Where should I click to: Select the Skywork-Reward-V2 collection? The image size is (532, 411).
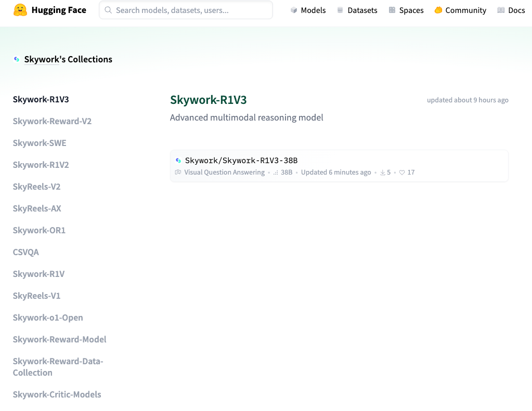pos(52,121)
